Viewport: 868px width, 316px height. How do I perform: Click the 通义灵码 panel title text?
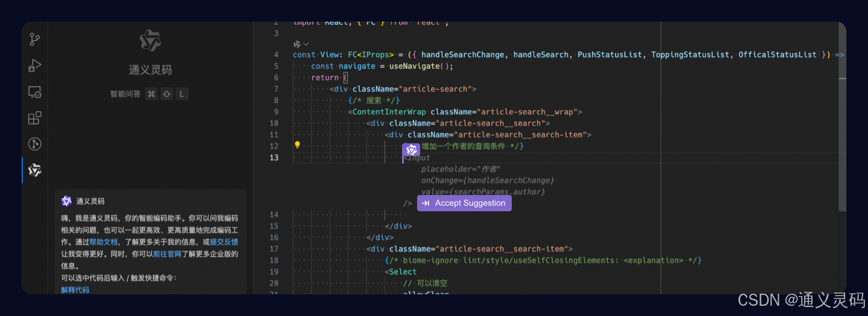point(150,70)
